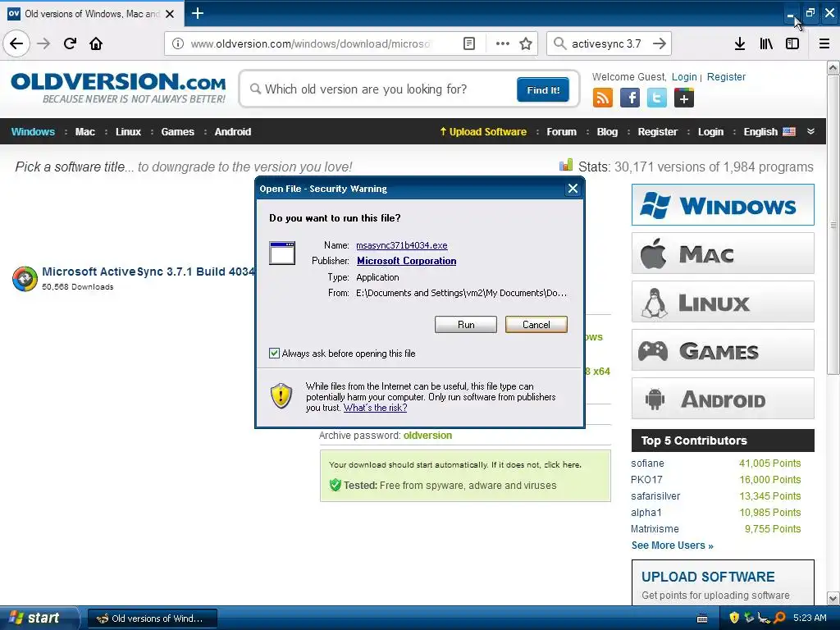Click the page scrollbar up arrow
Image resolution: width=840 pixels, height=630 pixels.
click(833, 67)
